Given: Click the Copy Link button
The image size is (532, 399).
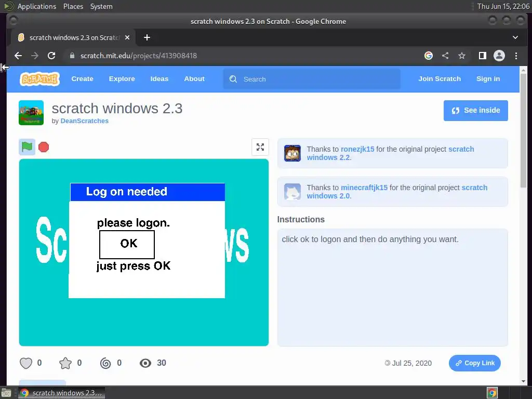Looking at the screenshot, I should tap(474, 363).
